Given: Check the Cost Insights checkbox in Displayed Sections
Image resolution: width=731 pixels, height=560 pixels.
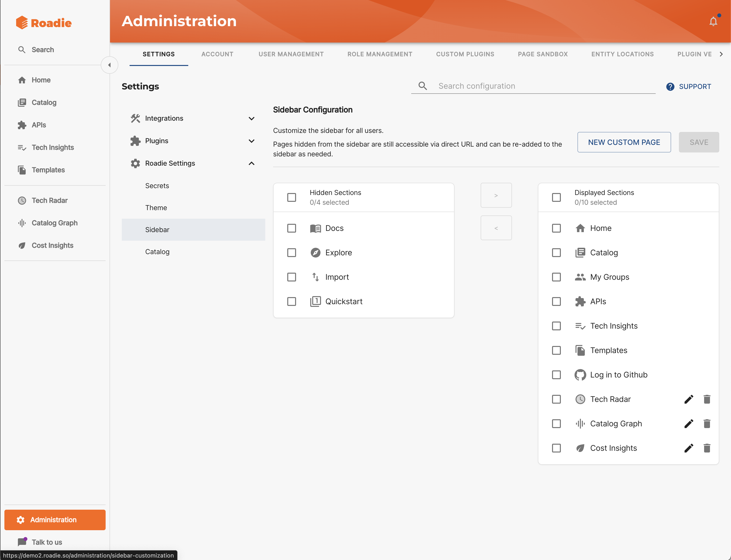Looking at the screenshot, I should 556,448.
